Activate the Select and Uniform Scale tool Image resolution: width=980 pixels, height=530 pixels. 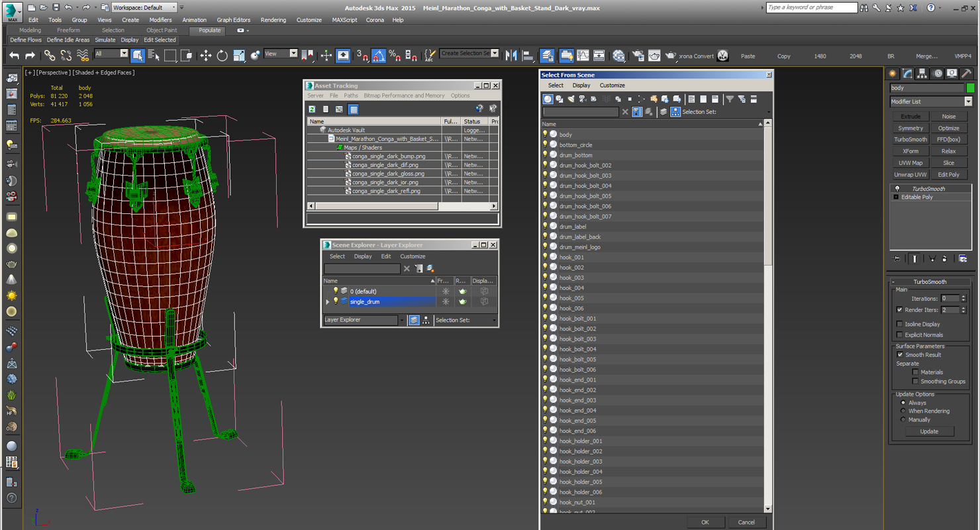point(239,56)
